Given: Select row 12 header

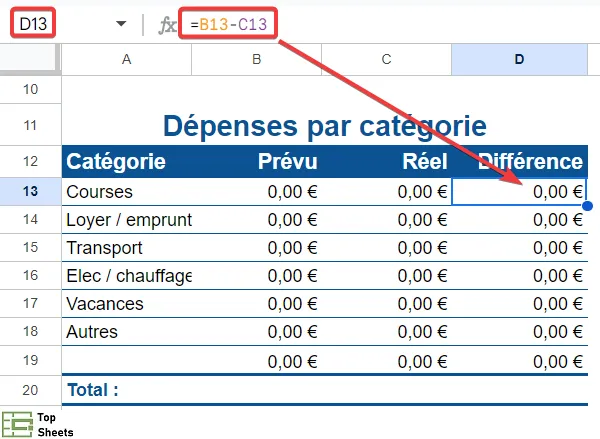Looking at the screenshot, I should 31,161.
